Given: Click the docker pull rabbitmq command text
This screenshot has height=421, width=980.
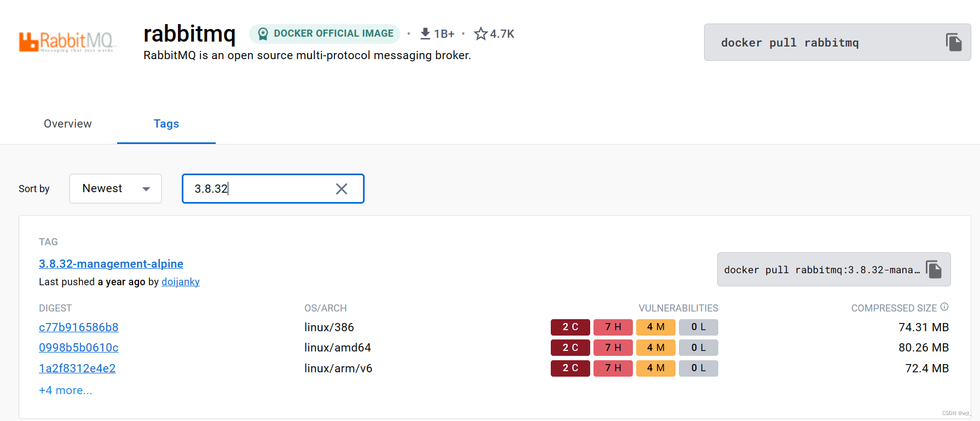Looking at the screenshot, I should click(x=790, y=43).
